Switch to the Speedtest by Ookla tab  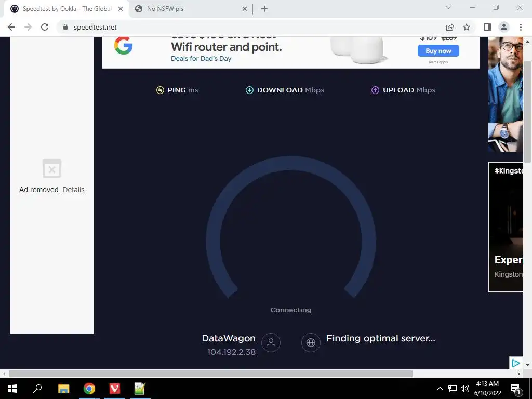(x=66, y=9)
